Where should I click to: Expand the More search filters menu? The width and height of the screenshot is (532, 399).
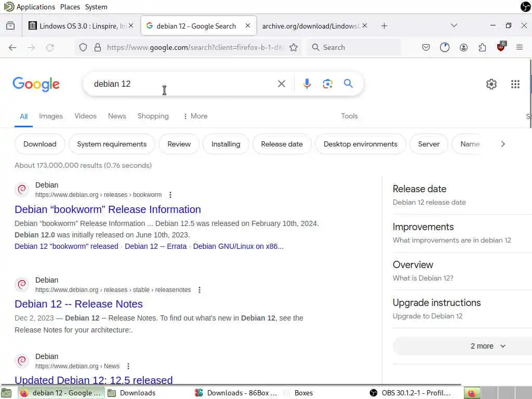pyautogui.click(x=195, y=116)
